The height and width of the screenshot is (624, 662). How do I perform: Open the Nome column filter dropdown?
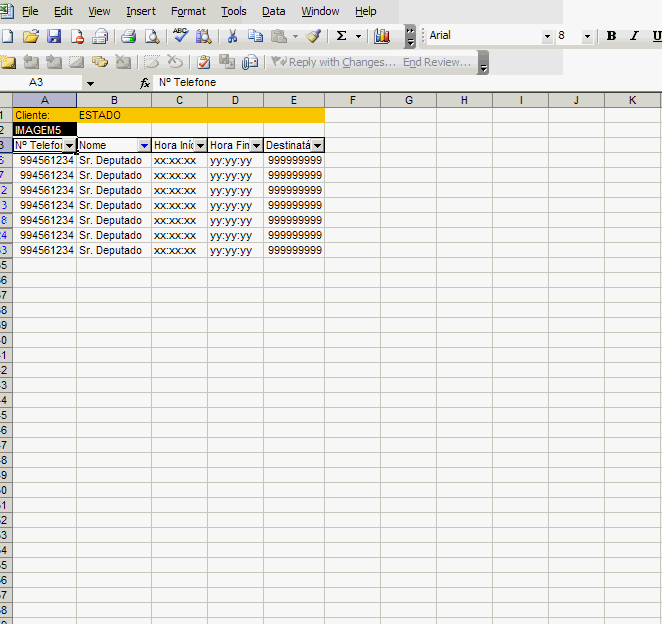[144, 146]
